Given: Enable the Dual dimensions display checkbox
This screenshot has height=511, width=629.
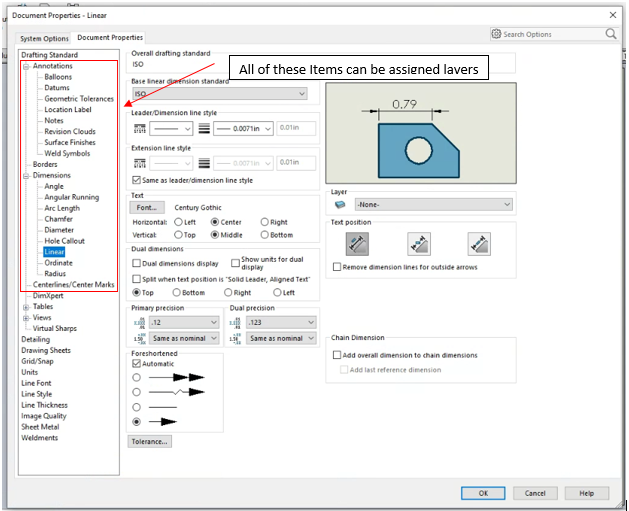Looking at the screenshot, I should tap(137, 264).
